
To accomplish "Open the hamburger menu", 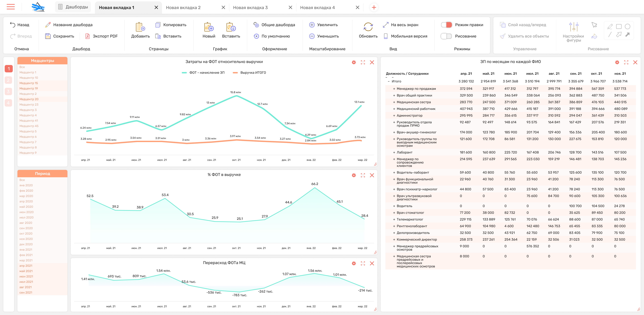I will (11, 7).
